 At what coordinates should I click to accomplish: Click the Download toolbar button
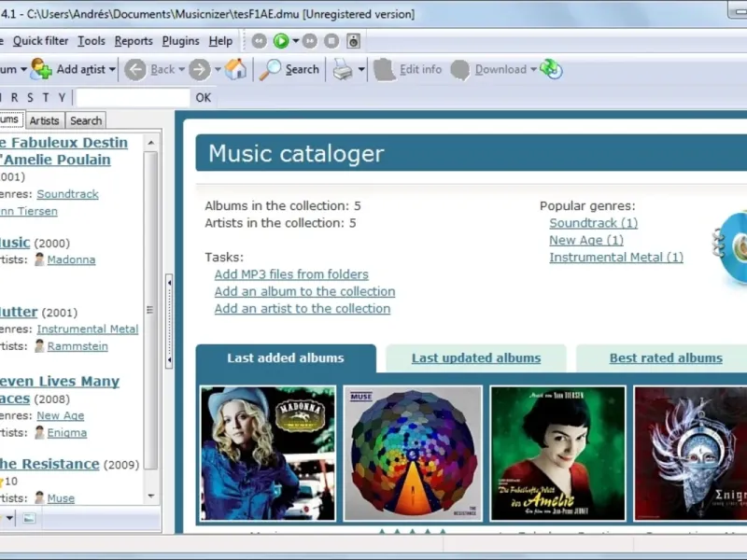tap(488, 69)
